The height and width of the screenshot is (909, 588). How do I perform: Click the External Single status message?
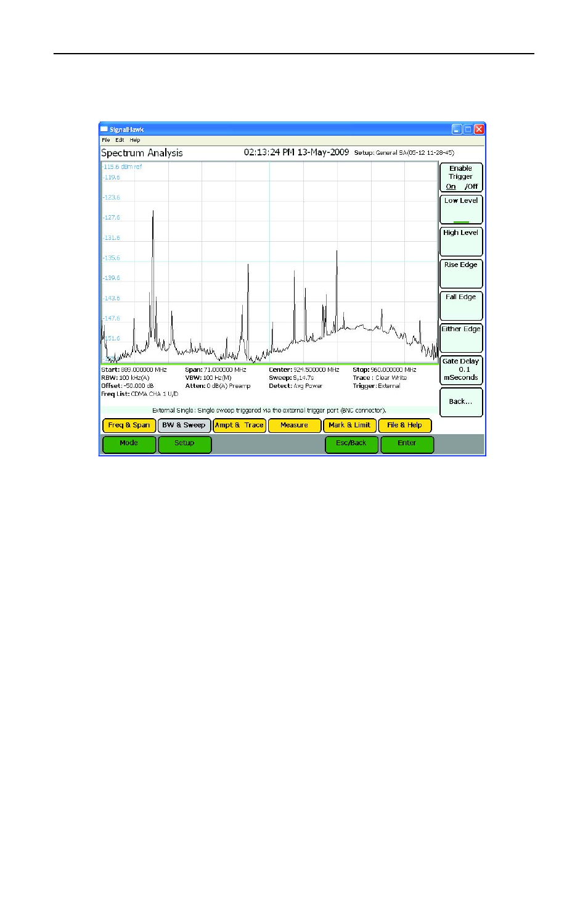pos(269,411)
